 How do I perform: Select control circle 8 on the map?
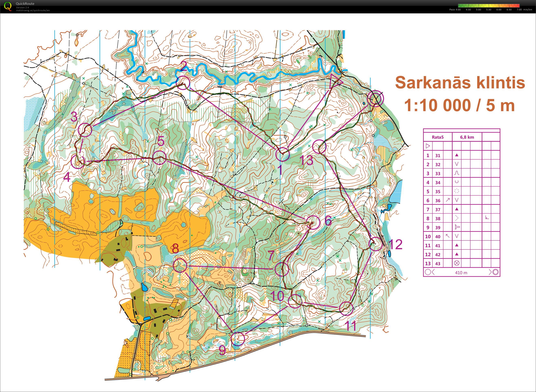180,265
